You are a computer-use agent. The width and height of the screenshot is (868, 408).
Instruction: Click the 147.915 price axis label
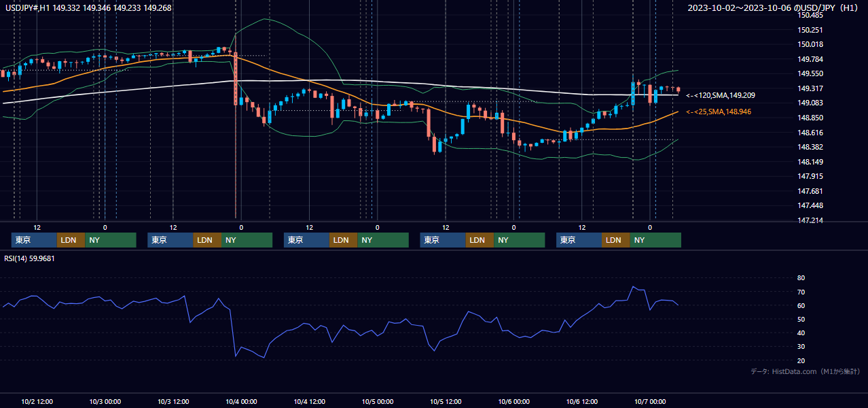[812, 176]
